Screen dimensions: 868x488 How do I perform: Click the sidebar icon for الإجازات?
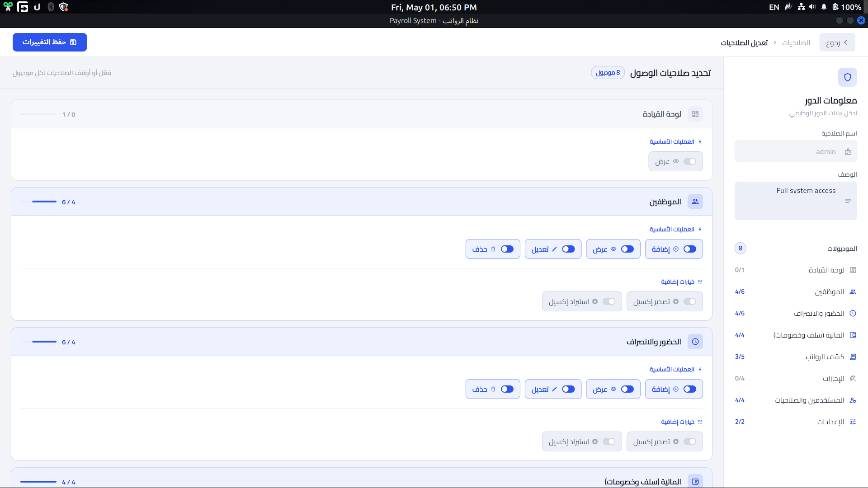(x=853, y=379)
